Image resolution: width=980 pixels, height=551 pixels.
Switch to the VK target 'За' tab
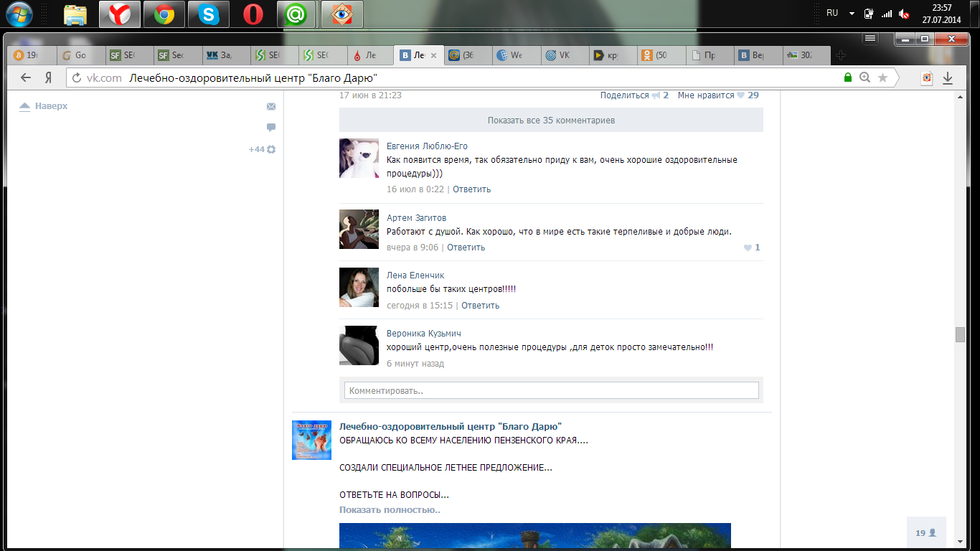click(x=225, y=55)
